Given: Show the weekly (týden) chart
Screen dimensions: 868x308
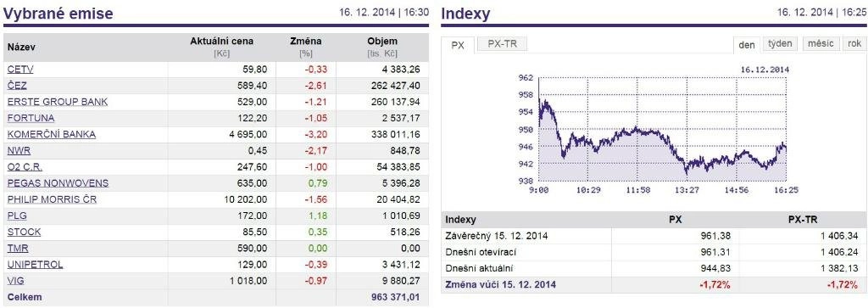Looking at the screenshot, I should pos(780,44).
